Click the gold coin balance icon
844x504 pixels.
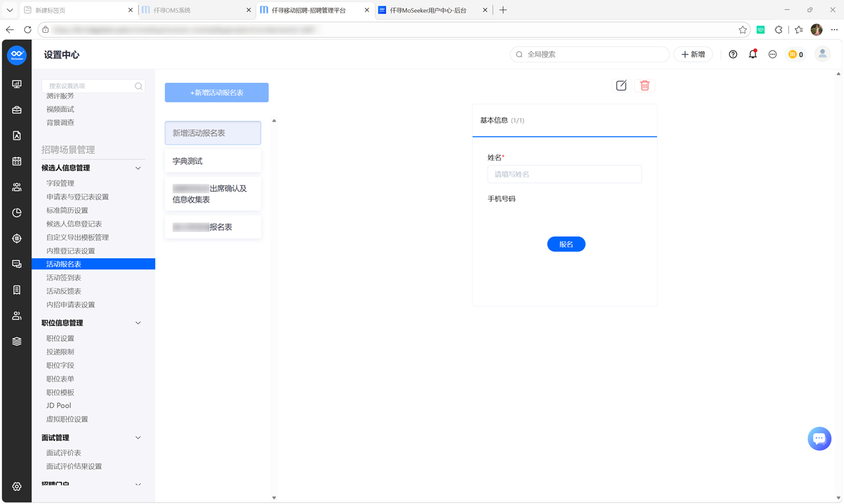tap(792, 54)
